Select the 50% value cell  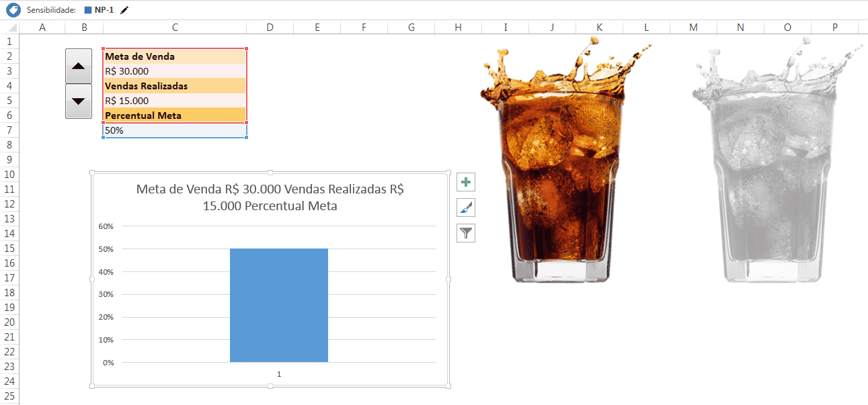[175, 130]
